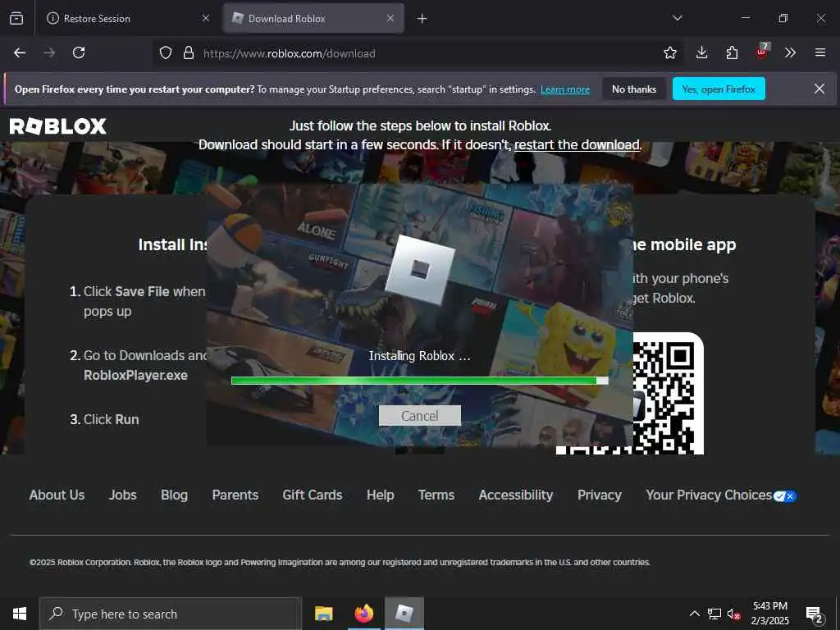Close the Download Roblox tab
This screenshot has width=840, height=630.
(390, 18)
